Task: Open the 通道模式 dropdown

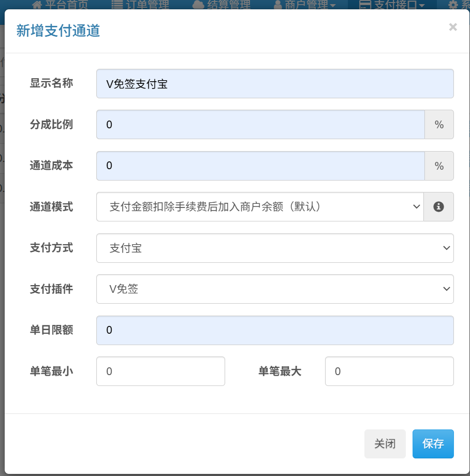Action: tap(260, 207)
